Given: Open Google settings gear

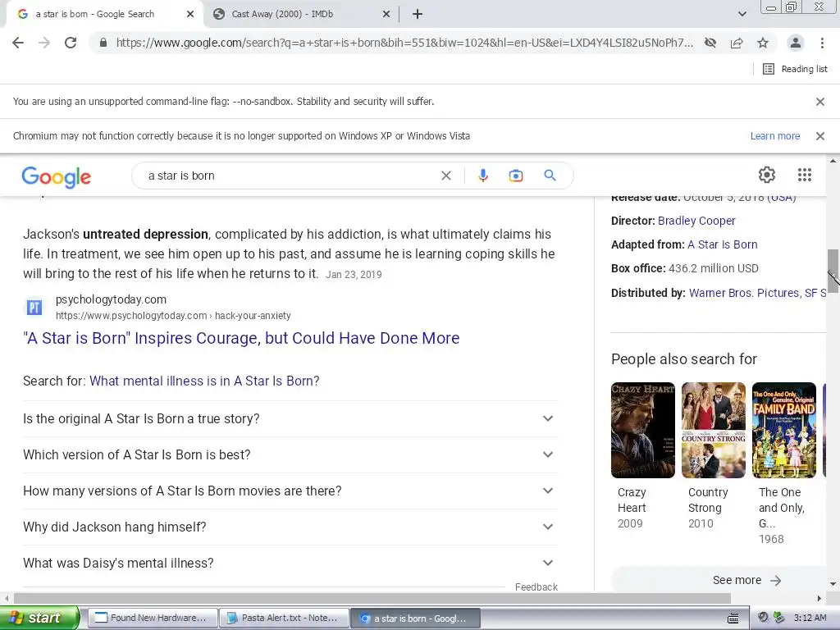Looking at the screenshot, I should click(767, 175).
